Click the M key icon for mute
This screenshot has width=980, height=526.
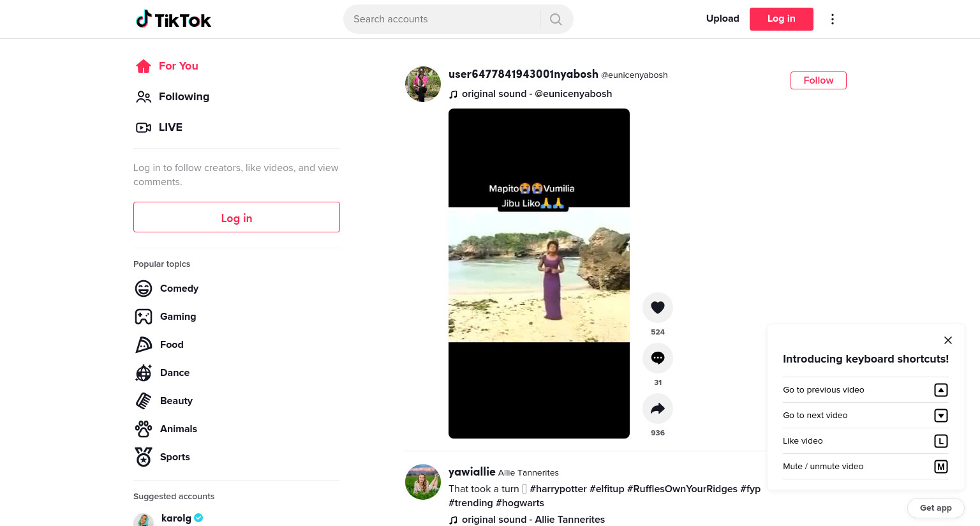[941, 467]
